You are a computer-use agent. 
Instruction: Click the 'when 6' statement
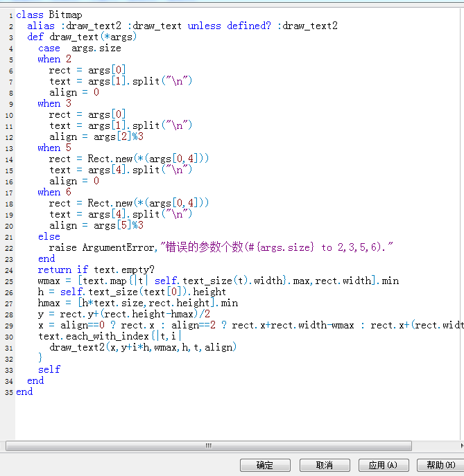[54, 192]
